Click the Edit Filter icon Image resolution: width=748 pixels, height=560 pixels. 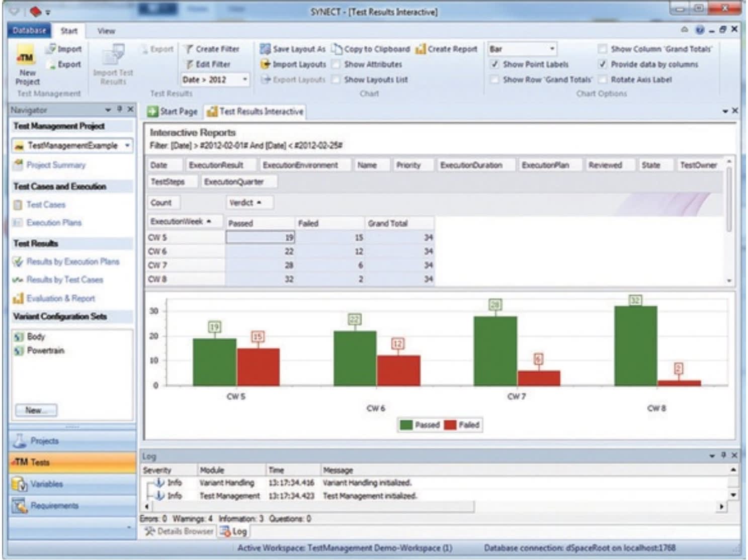click(189, 64)
